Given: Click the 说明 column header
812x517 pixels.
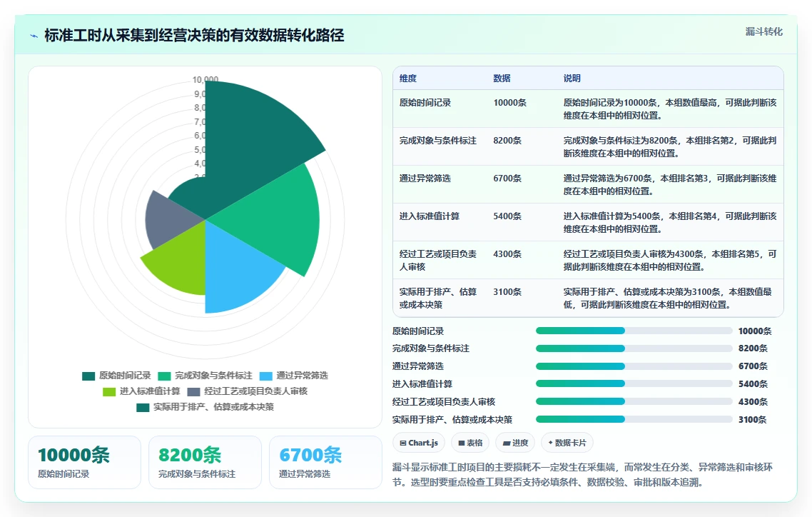Looking at the screenshot, I should tap(572, 79).
